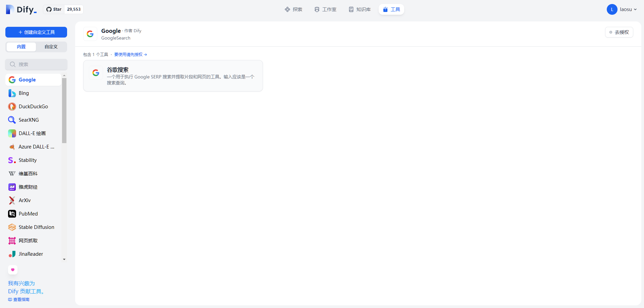Click the pink heart icon
644x308 pixels.
13,270
